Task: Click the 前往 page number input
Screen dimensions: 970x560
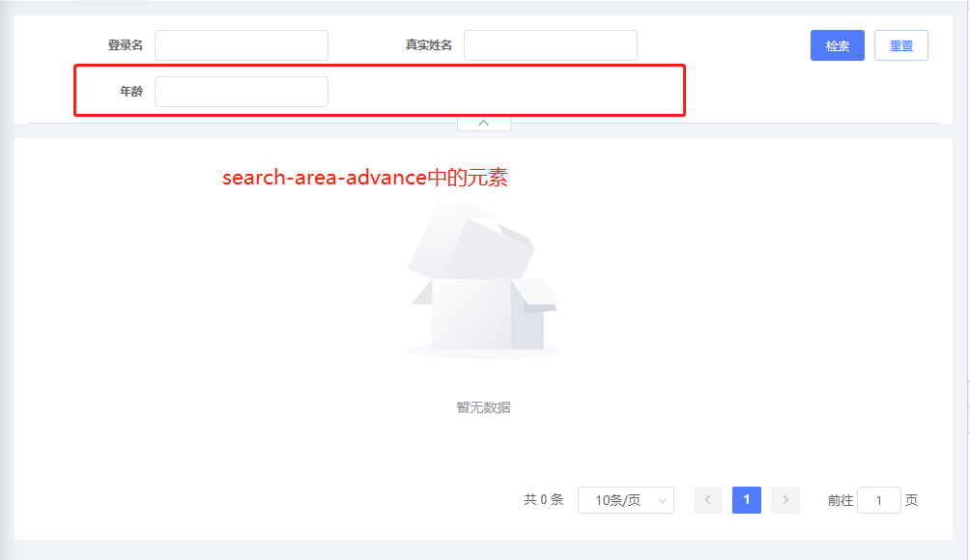Action: [x=878, y=499]
